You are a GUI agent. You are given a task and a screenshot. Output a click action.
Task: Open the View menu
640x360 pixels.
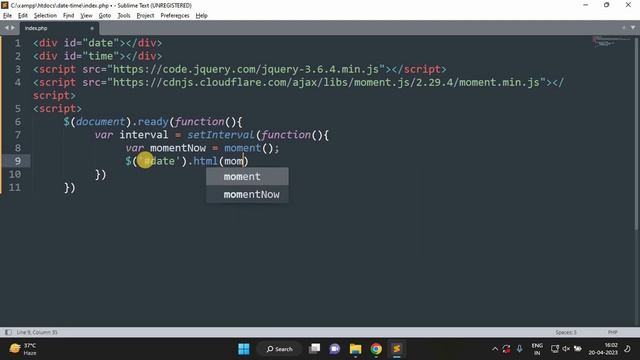tap(86, 16)
